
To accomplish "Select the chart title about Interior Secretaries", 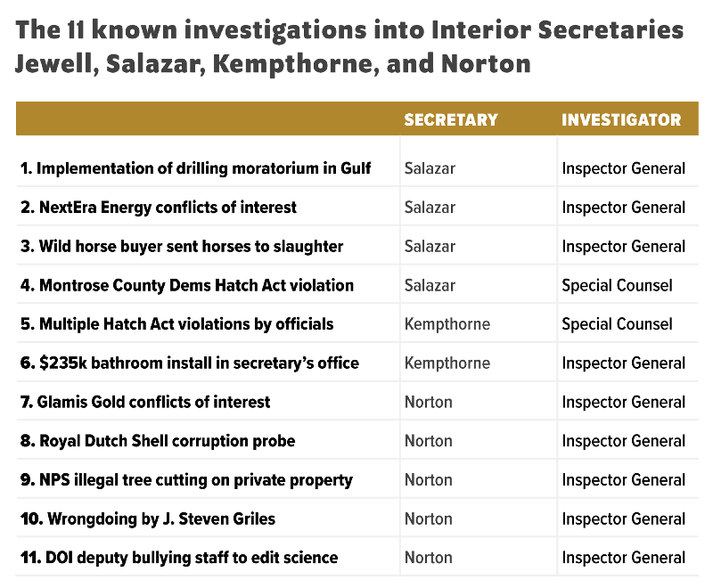I will tap(349, 47).
